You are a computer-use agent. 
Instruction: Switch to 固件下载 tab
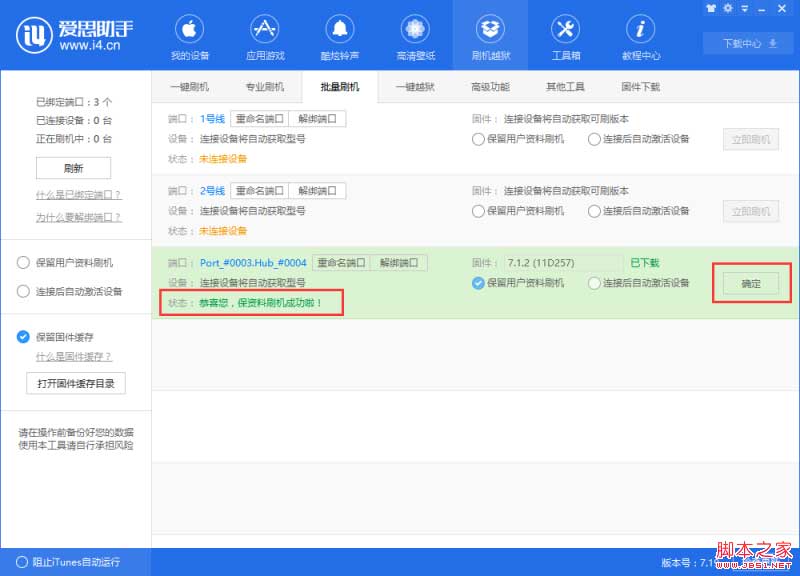tap(640, 87)
